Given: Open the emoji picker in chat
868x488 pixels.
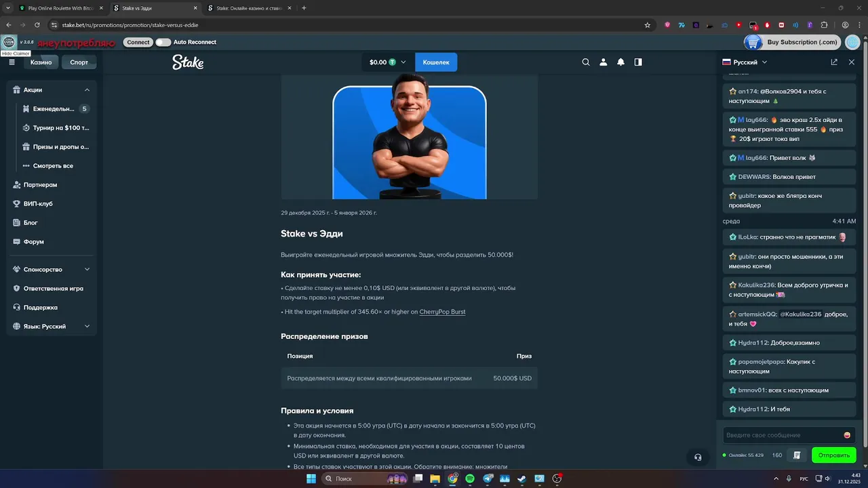Looking at the screenshot, I should (x=847, y=435).
